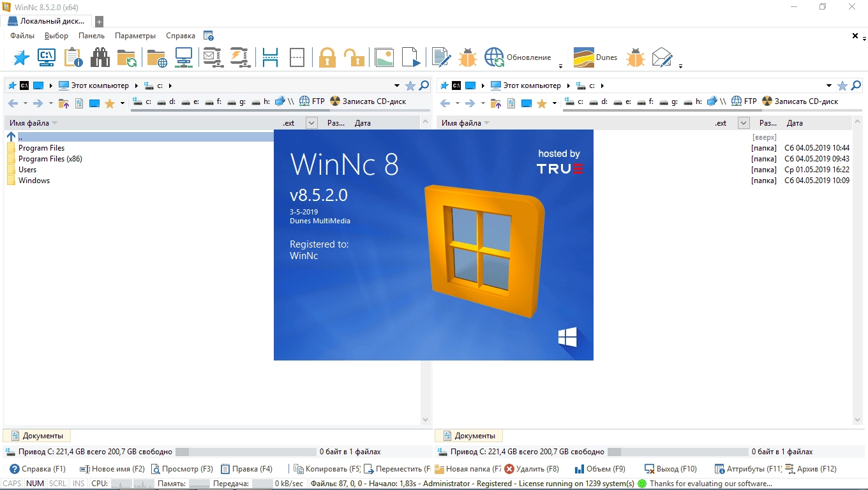
Task: Open FTP in the left panel drive bar
Action: (x=311, y=101)
